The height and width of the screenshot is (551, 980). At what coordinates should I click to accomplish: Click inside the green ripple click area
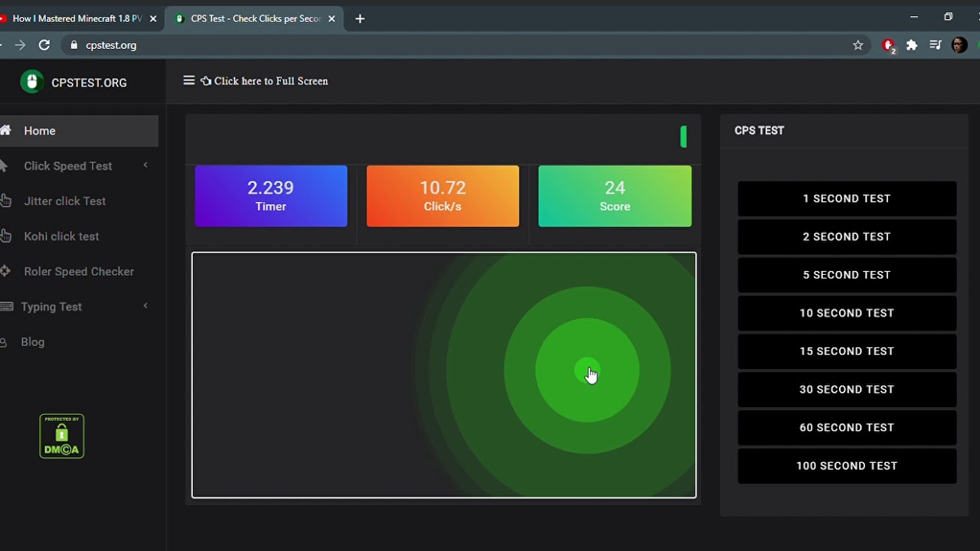(444, 375)
